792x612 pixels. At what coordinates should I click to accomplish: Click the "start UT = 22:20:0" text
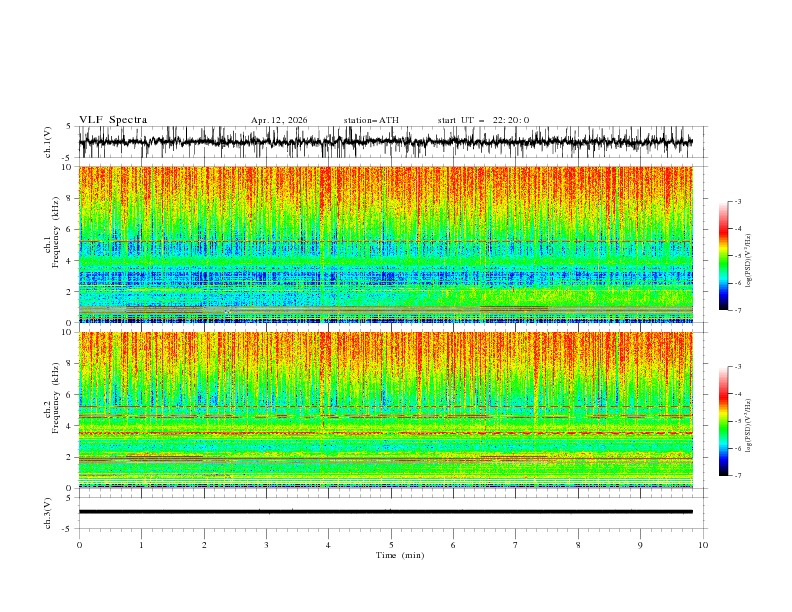(x=483, y=120)
